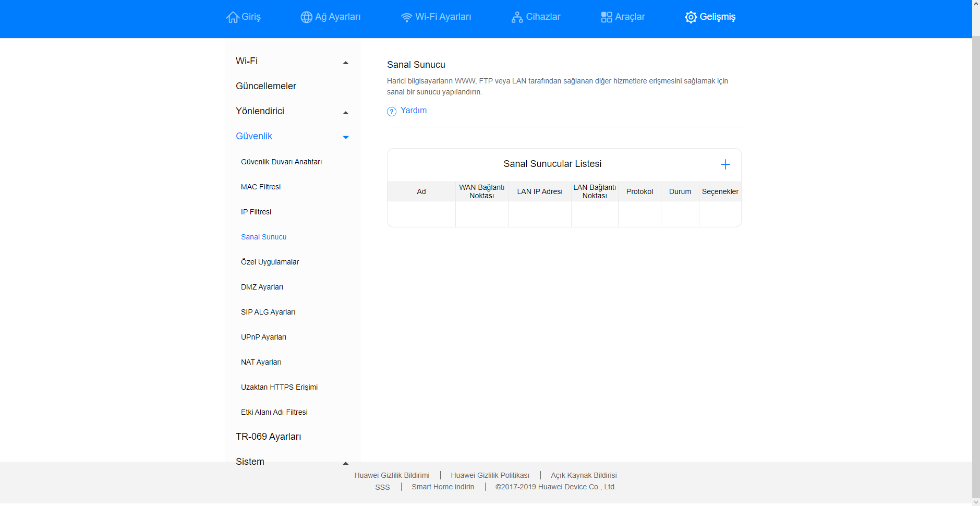Click the Cihazlar network icon
Image resolution: width=980 pixels, height=506 pixels.
click(517, 17)
